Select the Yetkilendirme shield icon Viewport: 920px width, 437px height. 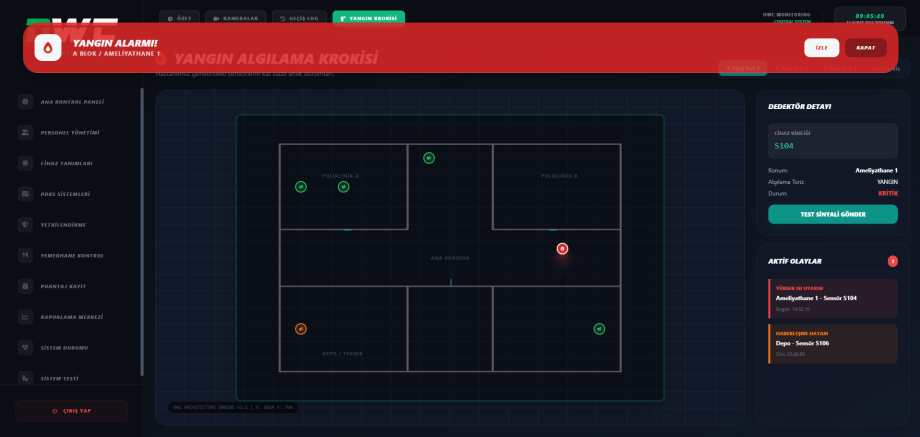[25, 225]
